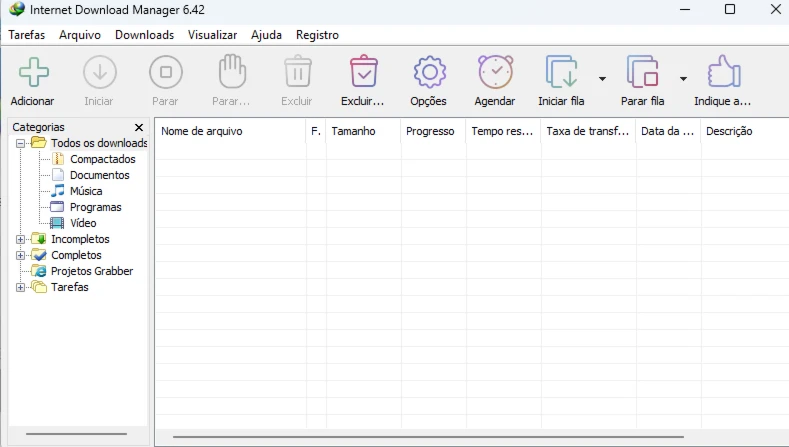The width and height of the screenshot is (789, 447).
Task: Open the Downloads menu
Action: 144,35
